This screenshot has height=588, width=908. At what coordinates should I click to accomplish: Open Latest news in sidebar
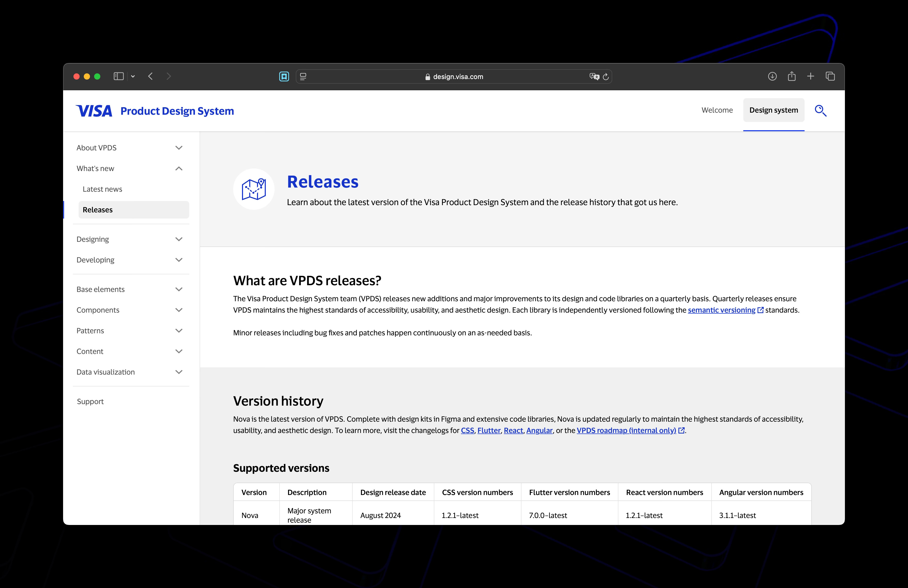click(x=102, y=189)
